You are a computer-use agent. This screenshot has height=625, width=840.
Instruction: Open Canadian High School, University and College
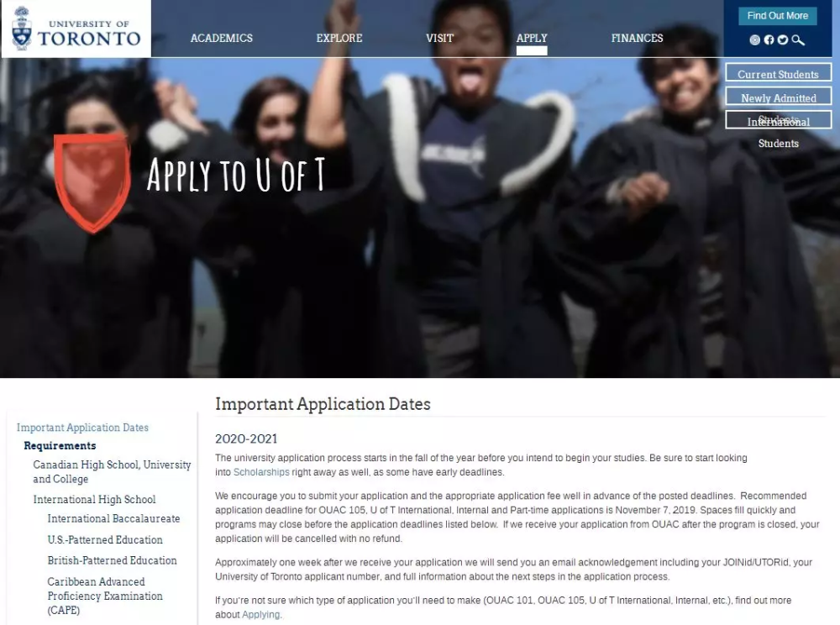(x=112, y=471)
